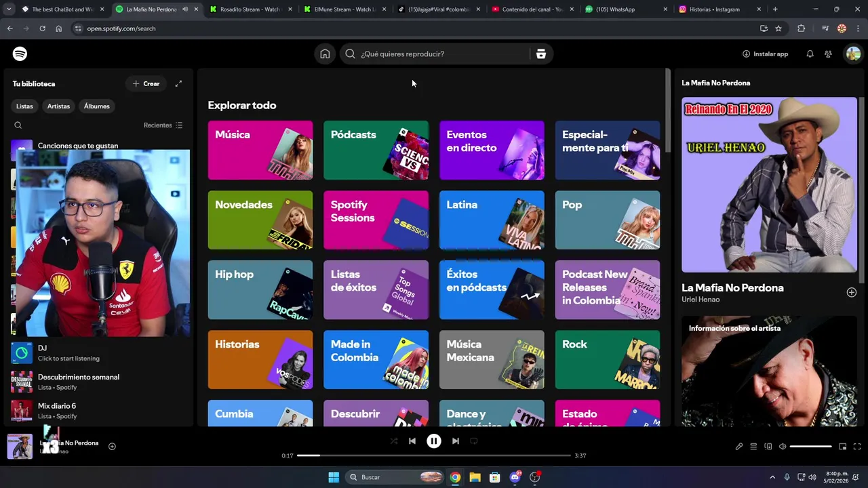Toggle shuffle mode
Viewport: 868px width, 488px height.
(394, 441)
